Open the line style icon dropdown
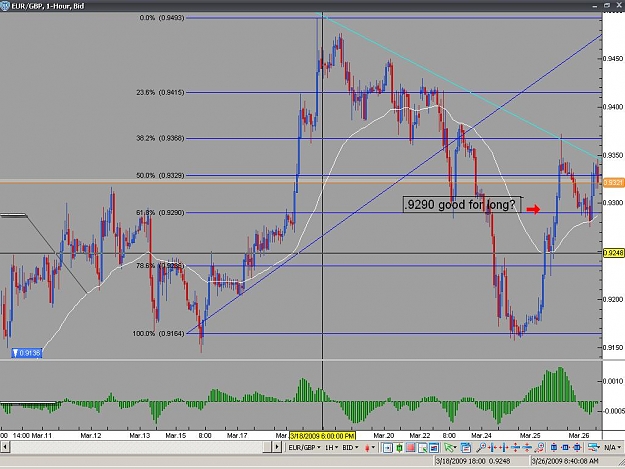The image size is (625, 469). pyautogui.click(x=594, y=448)
